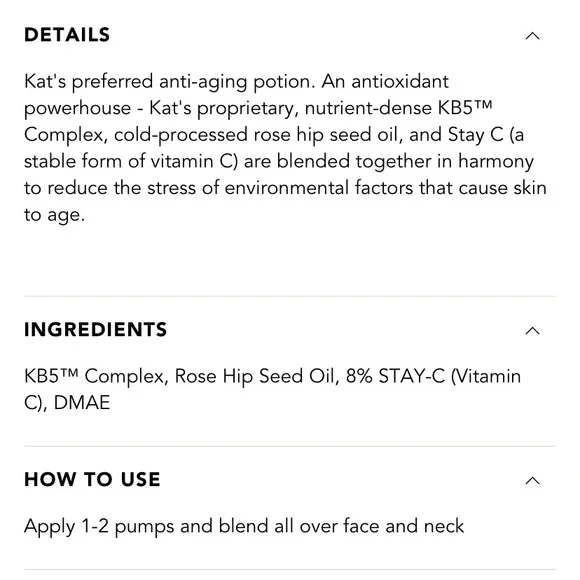Select "Kat's preferred anti-aging potion" opening sentence

[x=170, y=82]
